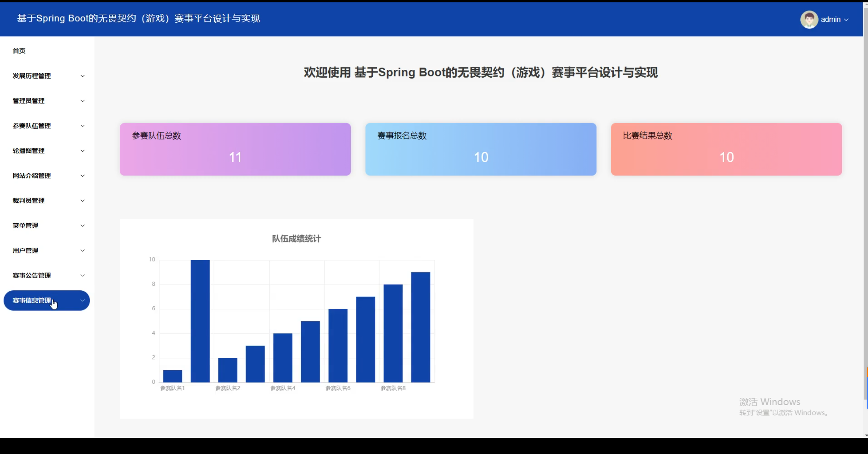This screenshot has width=868, height=454.
Task: Click the admin avatar picture
Action: point(809,19)
